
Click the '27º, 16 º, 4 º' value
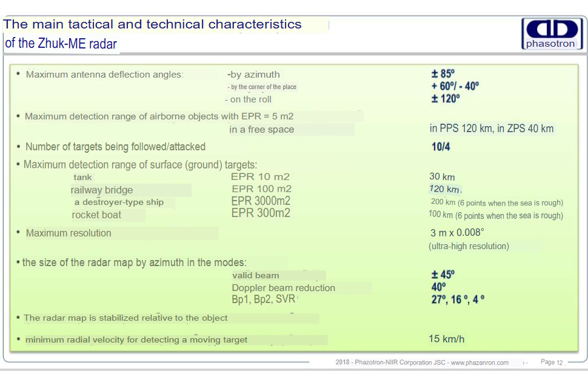(x=458, y=299)
